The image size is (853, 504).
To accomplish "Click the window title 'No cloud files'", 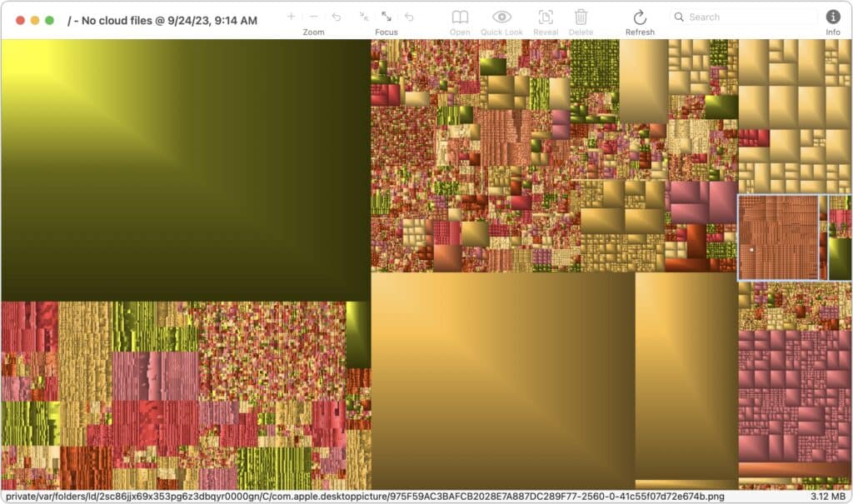I will pos(162,19).
